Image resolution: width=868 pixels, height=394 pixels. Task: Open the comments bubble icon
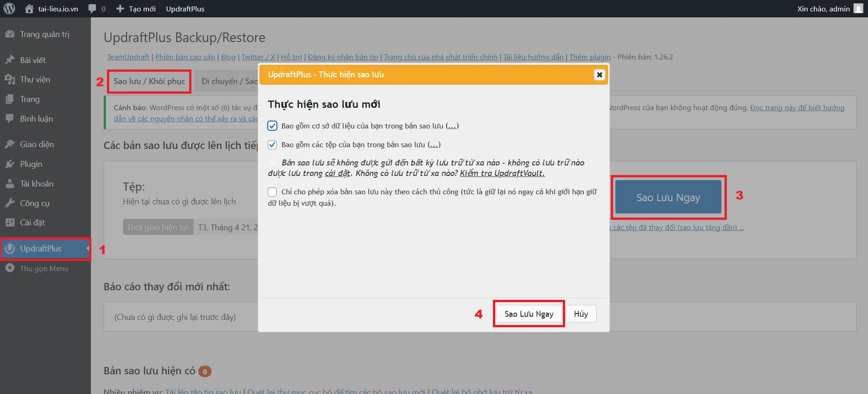[x=92, y=9]
